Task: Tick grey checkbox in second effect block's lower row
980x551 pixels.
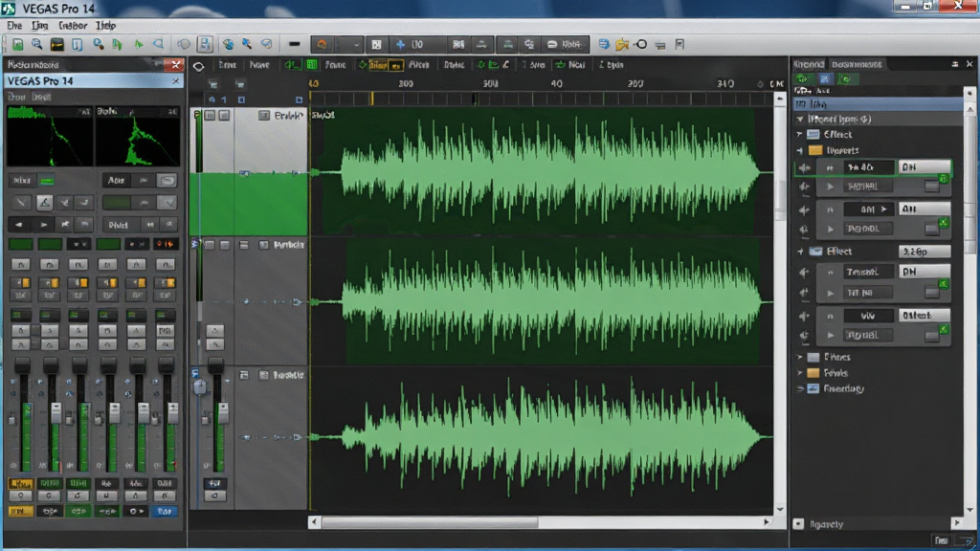Action: point(932,230)
